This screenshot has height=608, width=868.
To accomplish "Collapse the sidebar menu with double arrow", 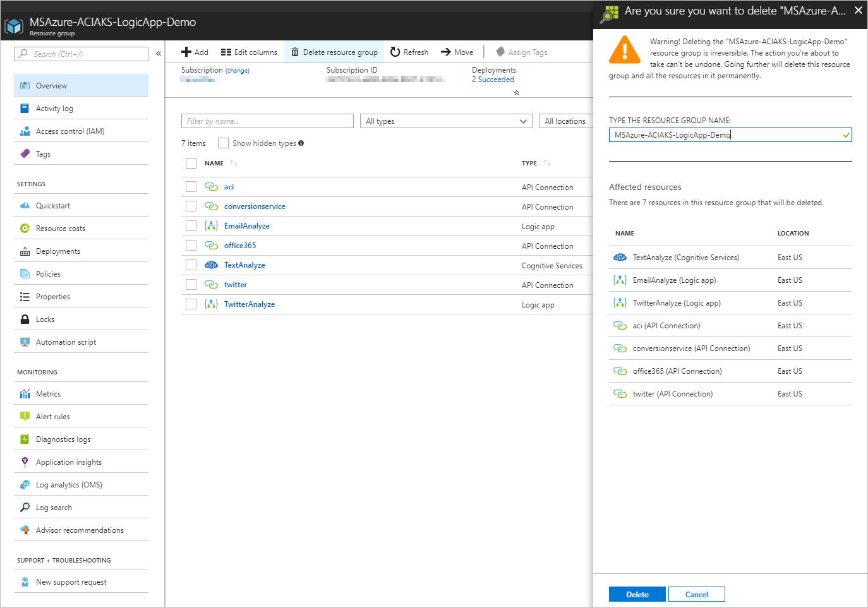I will pyautogui.click(x=159, y=54).
